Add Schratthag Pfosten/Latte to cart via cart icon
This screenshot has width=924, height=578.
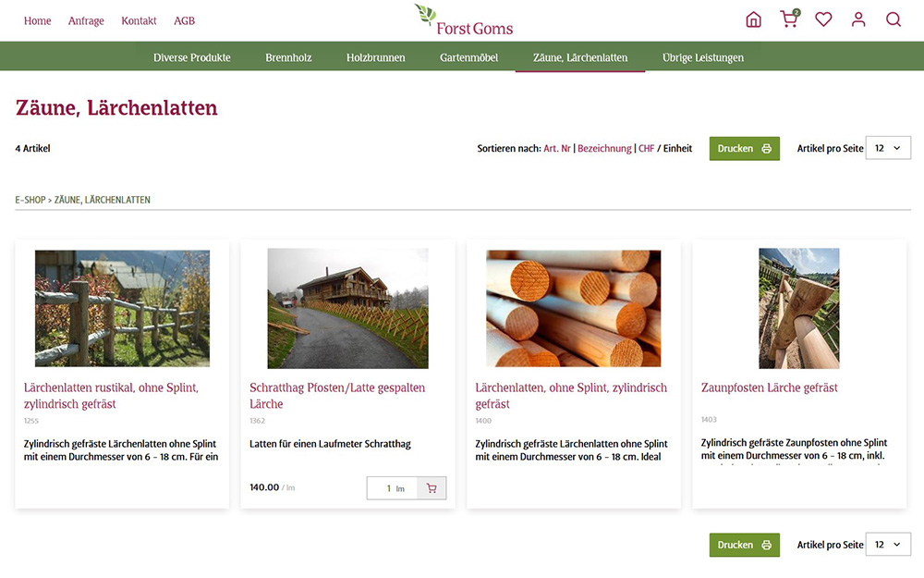(x=432, y=488)
